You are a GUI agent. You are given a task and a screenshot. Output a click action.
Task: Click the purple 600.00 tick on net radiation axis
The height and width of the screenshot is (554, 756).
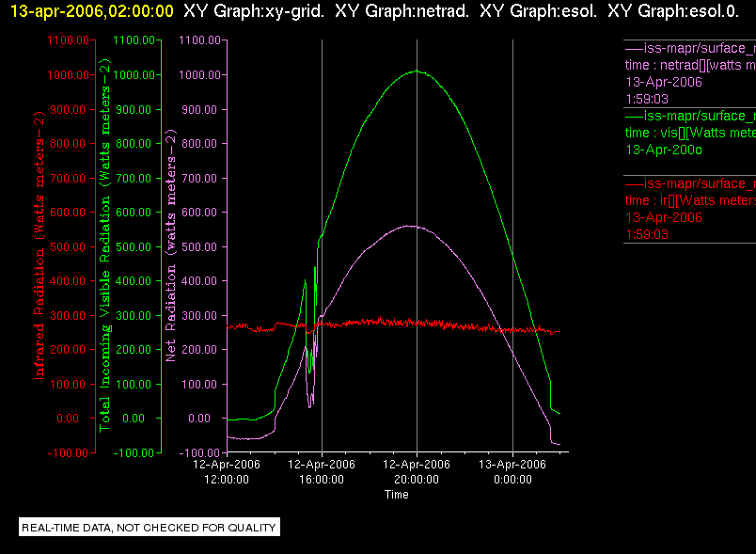(199, 213)
